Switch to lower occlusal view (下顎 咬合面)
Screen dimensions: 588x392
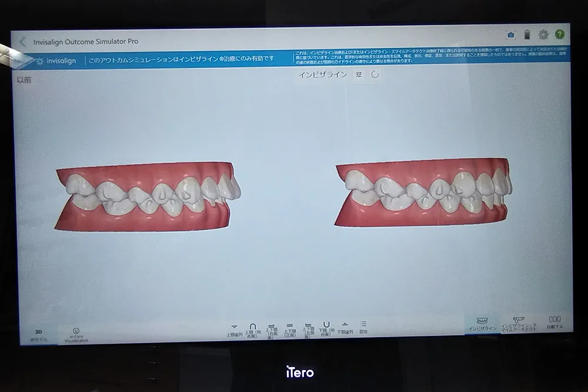point(326,328)
